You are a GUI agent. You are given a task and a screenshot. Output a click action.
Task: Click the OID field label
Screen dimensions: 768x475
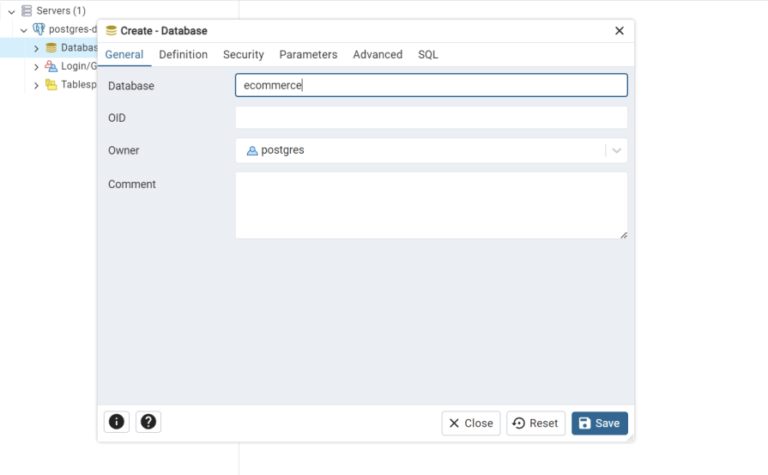point(117,118)
